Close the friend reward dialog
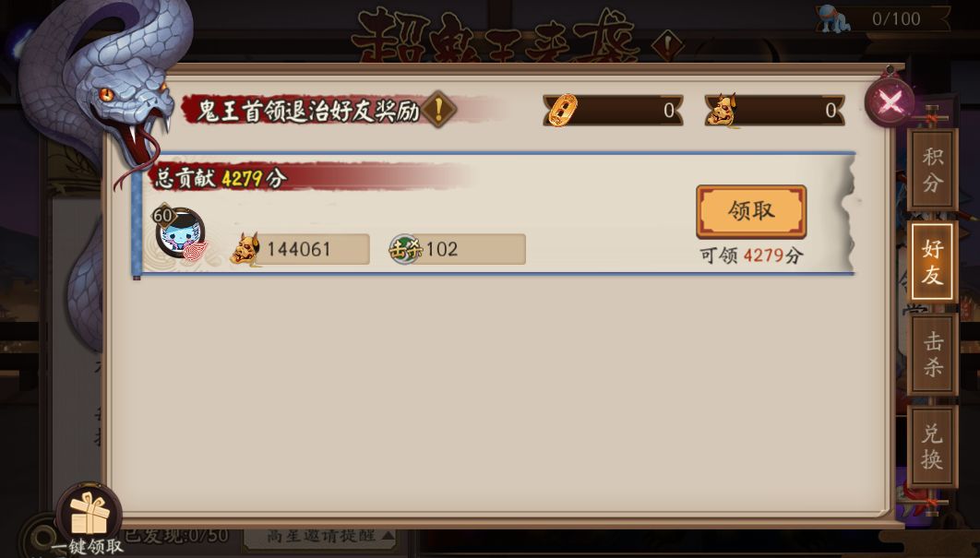The height and width of the screenshot is (558, 980). (x=890, y=101)
